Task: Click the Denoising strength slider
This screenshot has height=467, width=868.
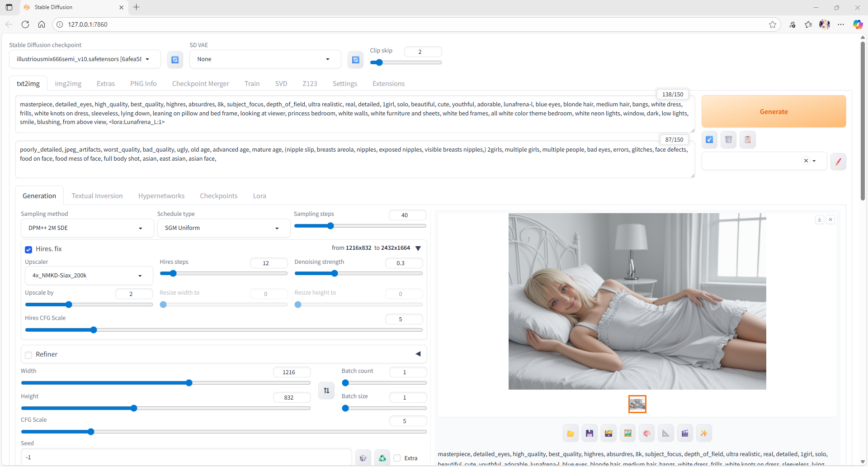Action: (x=359, y=273)
